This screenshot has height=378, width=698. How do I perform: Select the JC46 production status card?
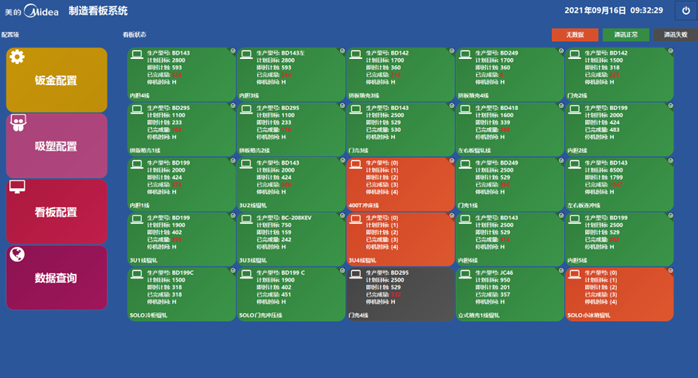(x=510, y=294)
